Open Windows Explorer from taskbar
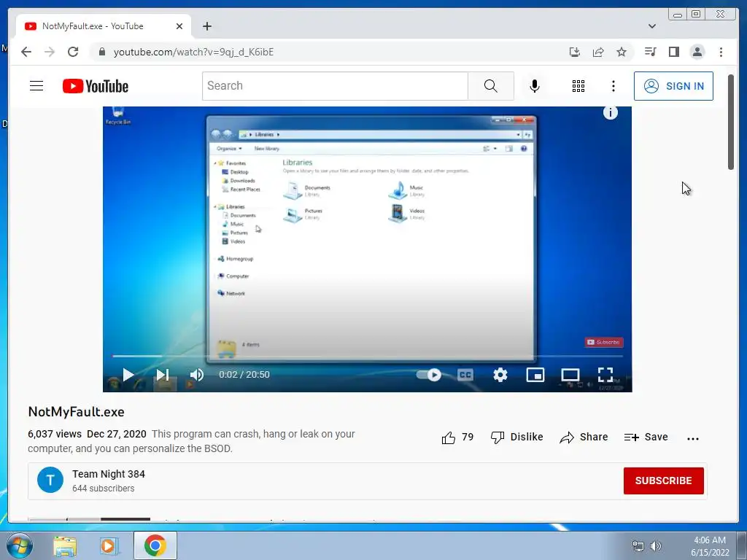This screenshot has width=747, height=560. (x=65, y=546)
